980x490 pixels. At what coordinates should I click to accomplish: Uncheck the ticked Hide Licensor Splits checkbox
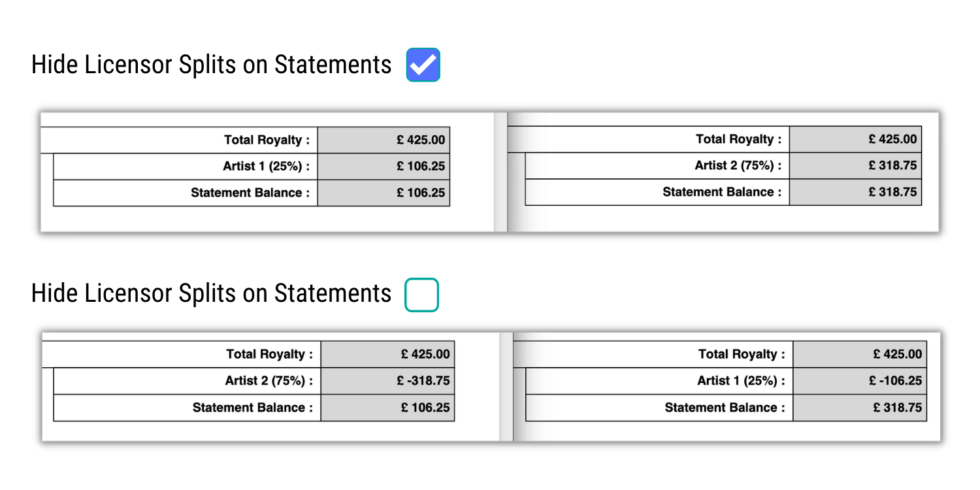[423, 65]
